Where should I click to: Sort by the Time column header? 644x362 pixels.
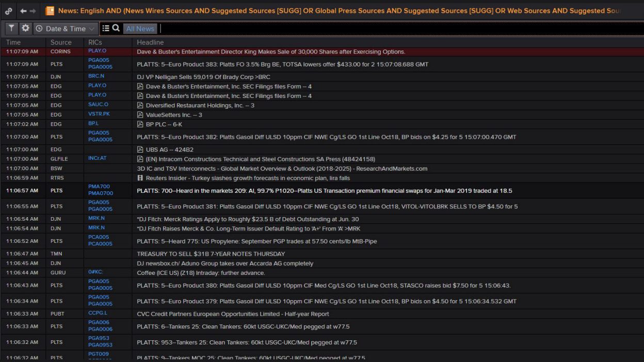point(13,42)
